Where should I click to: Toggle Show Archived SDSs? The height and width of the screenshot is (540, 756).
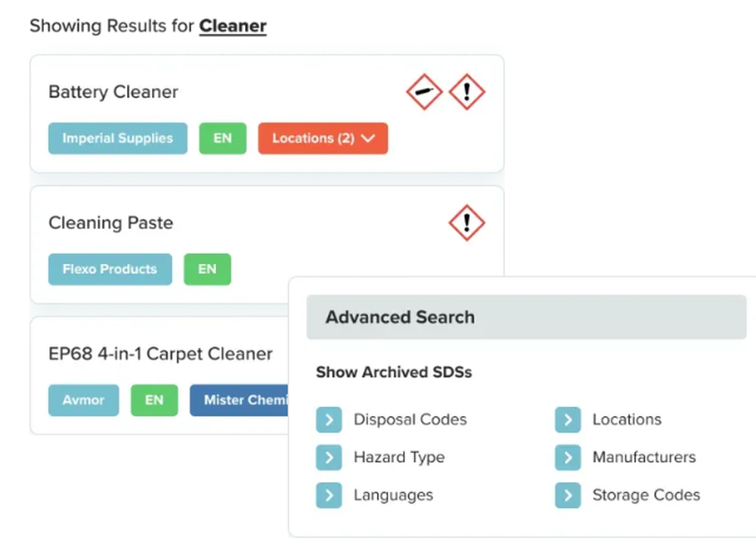pyautogui.click(x=394, y=372)
